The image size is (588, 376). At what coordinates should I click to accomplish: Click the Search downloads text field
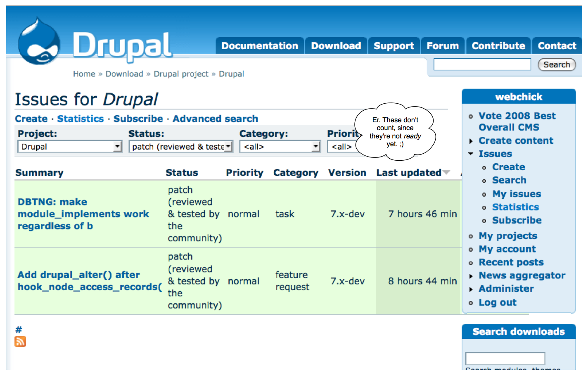pos(505,359)
